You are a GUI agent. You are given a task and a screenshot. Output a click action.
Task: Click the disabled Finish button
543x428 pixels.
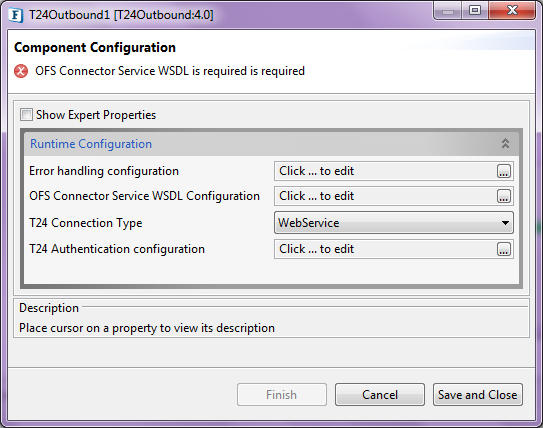pos(282,394)
